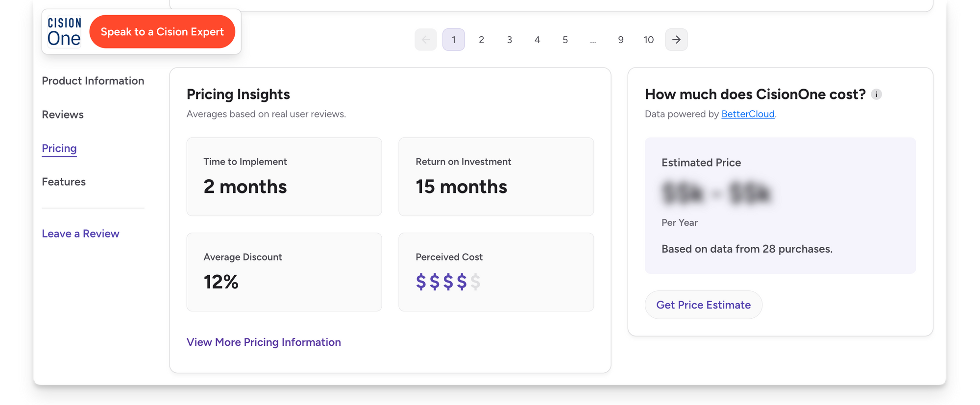Viewport: 980px width, 405px height.
Task: Click the perceived cost dollar signs
Action: [x=447, y=282]
